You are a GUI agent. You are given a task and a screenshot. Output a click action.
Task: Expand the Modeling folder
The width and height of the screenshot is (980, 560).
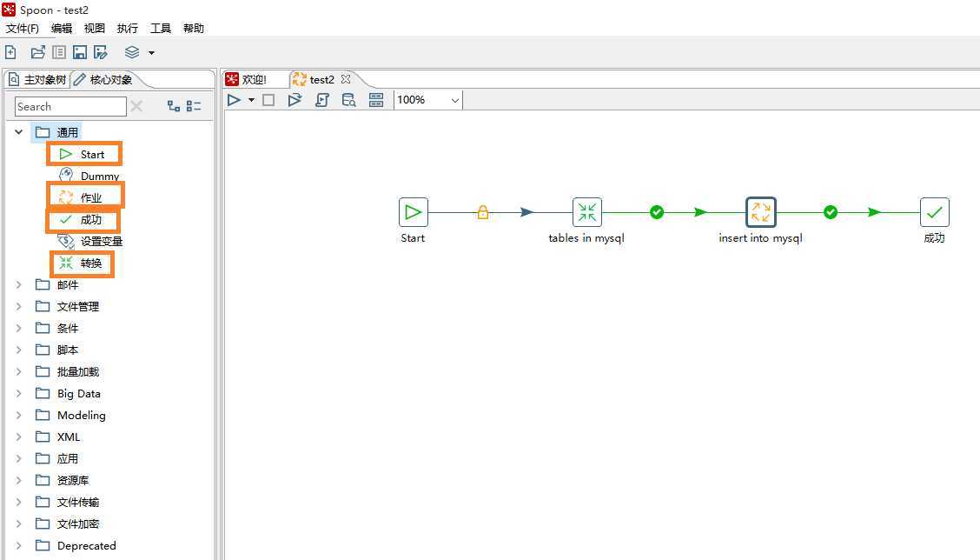(19, 415)
